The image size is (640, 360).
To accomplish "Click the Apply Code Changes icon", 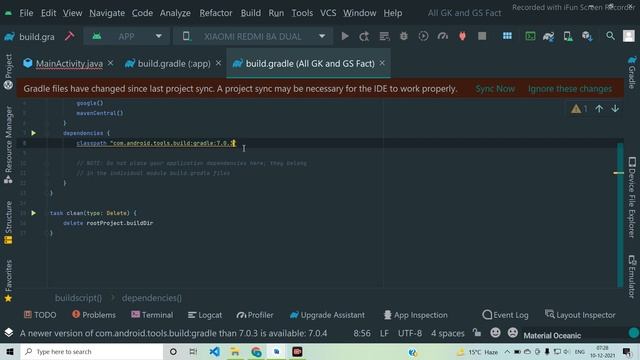I will [384, 36].
